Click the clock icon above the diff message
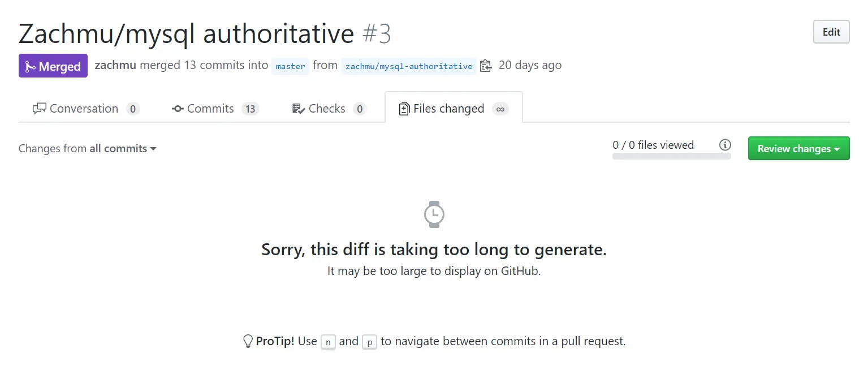Image resolution: width=868 pixels, height=374 pixels. point(434,214)
